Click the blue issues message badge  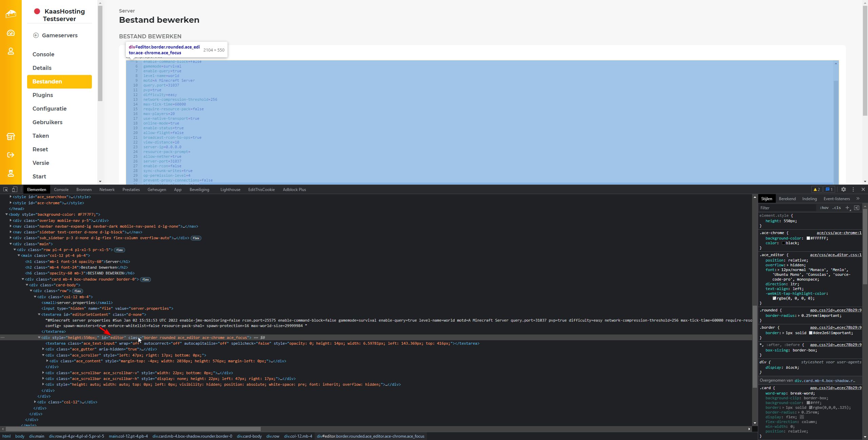(x=829, y=190)
